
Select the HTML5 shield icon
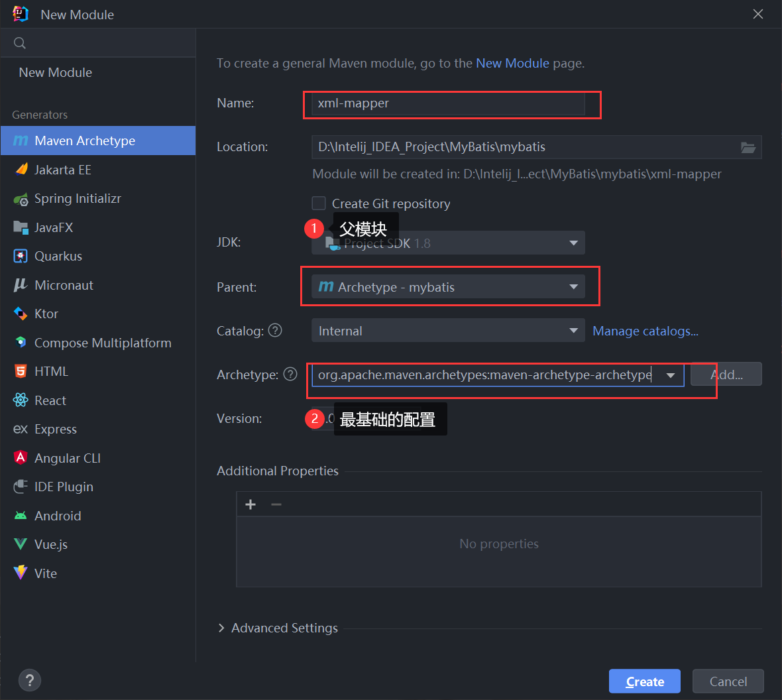(21, 371)
